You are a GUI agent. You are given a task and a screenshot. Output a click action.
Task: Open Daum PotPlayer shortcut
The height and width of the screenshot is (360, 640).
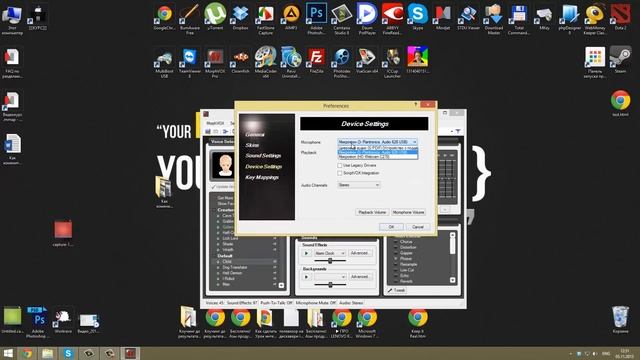(367, 19)
